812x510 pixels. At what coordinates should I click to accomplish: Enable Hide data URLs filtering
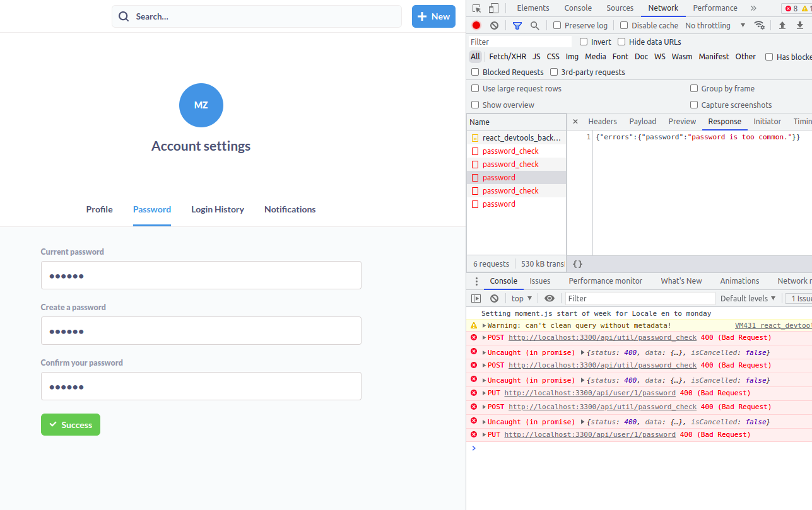tap(621, 42)
